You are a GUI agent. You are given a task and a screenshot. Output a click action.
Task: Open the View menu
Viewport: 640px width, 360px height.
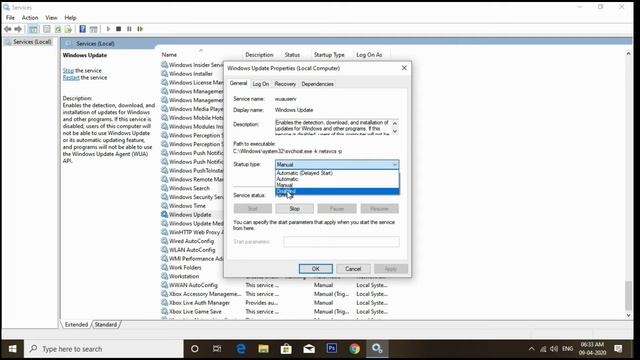tap(51, 18)
